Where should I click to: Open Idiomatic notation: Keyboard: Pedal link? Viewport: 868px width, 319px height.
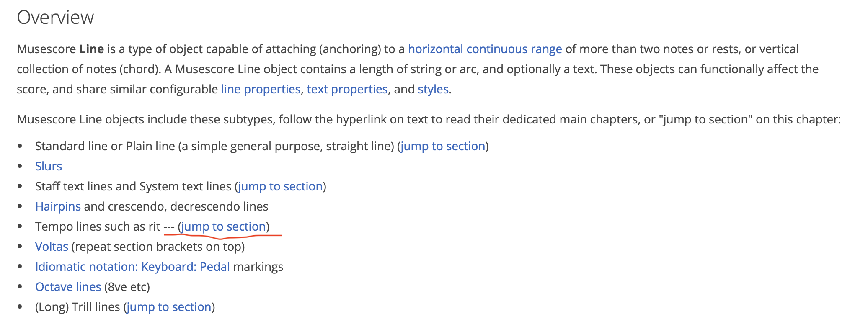click(x=132, y=267)
